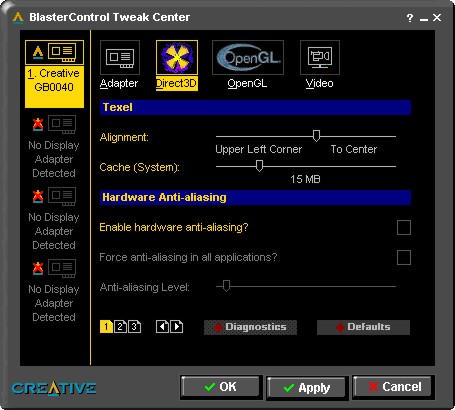Viewport: 455px width, 410px height.
Task: Click the help question mark icon
Action: click(410, 18)
